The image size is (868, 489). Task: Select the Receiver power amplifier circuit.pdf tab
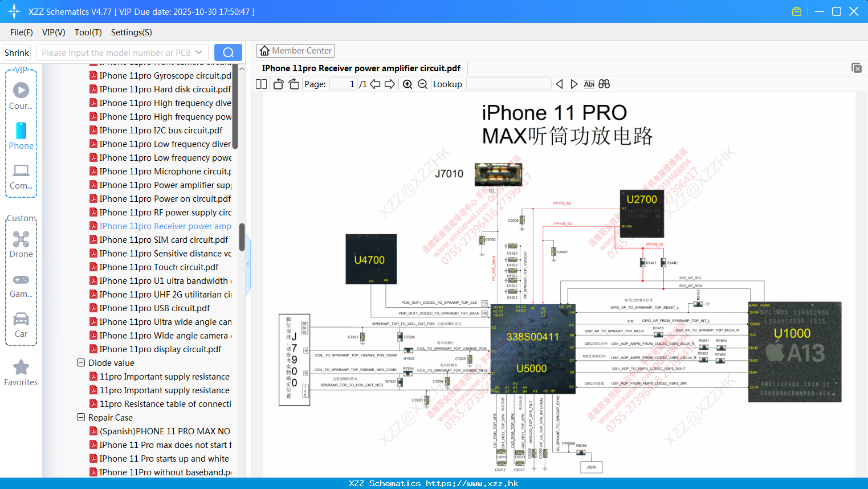click(361, 68)
